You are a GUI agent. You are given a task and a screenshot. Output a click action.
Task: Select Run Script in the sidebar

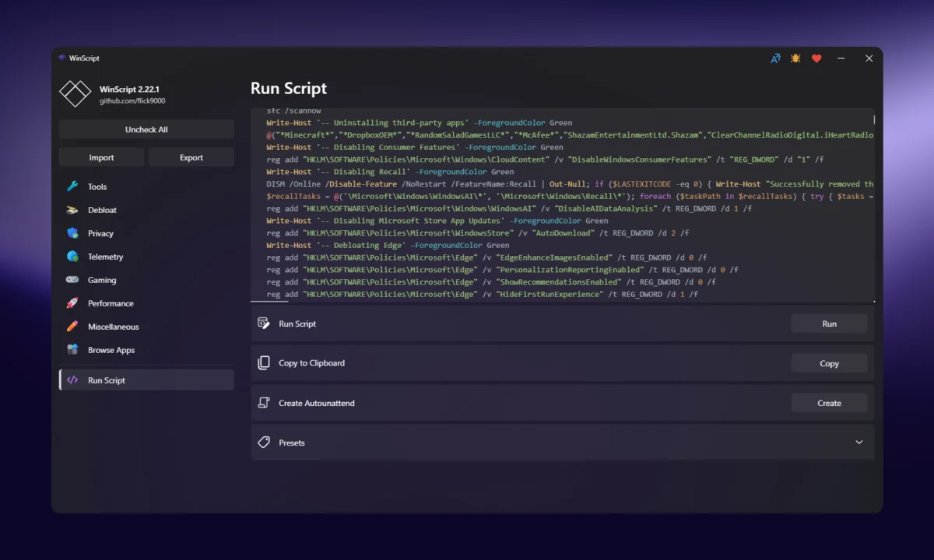click(x=146, y=380)
